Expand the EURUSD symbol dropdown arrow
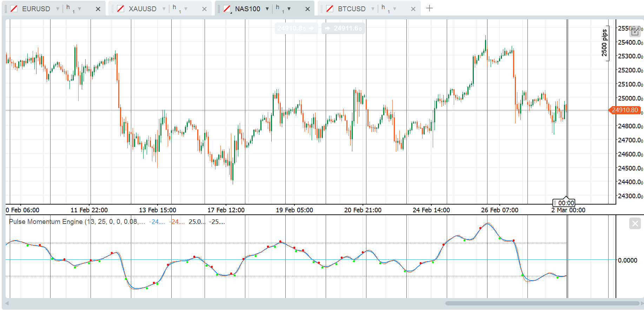The width and height of the screenshot is (644, 310). click(x=58, y=9)
